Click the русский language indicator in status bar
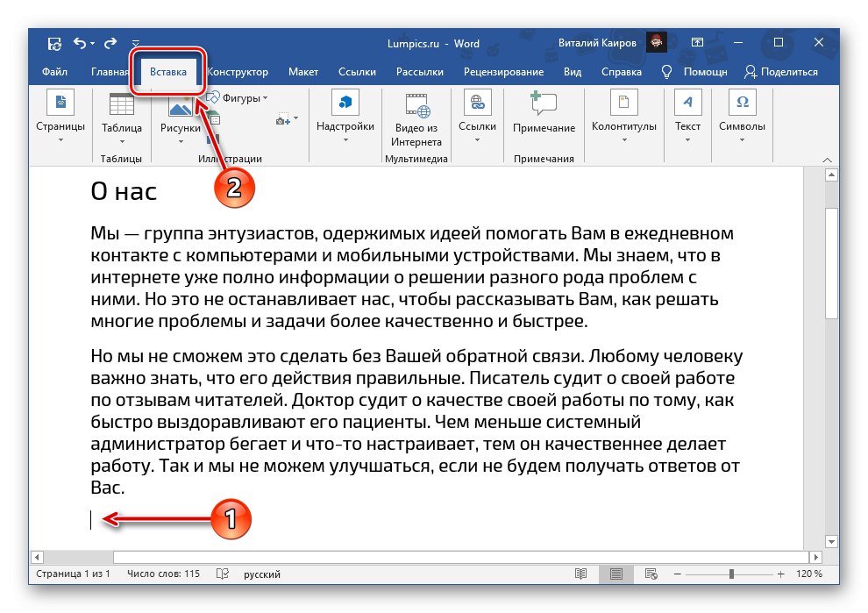Screen dimensions: 868x613 pyautogui.click(x=262, y=574)
